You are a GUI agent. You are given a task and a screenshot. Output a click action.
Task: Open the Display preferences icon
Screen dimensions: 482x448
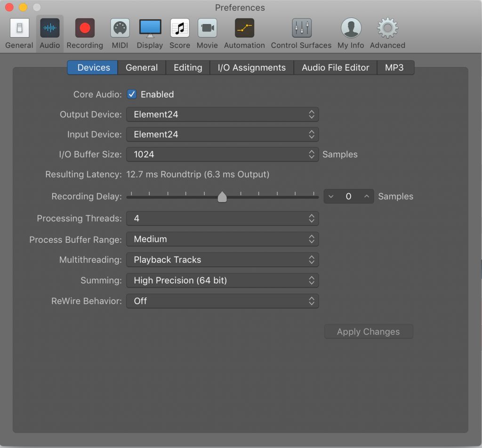tap(150, 28)
